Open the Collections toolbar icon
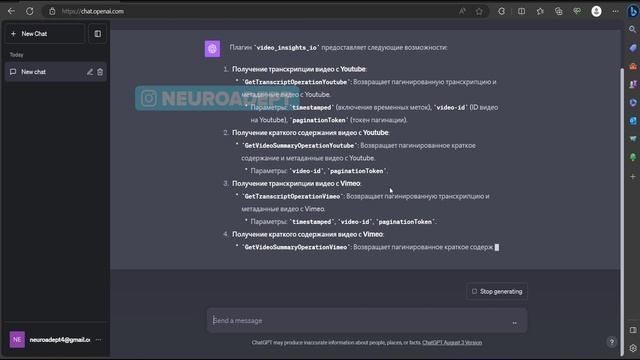 (x=558, y=11)
